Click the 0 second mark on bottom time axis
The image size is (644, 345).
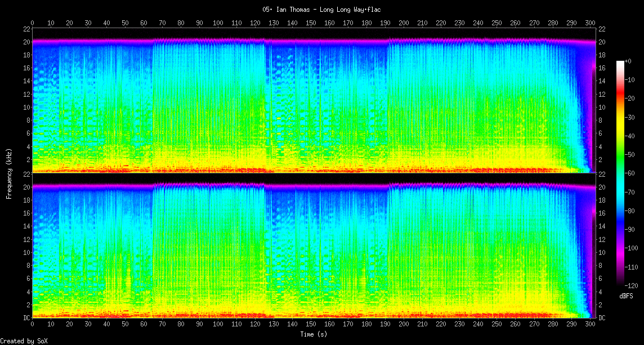[33, 325]
